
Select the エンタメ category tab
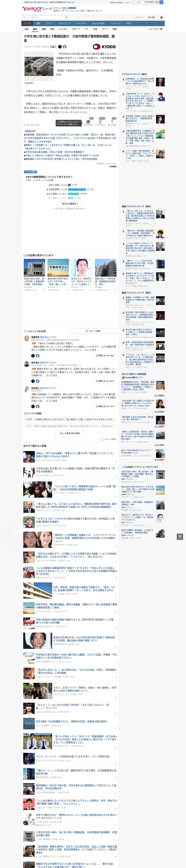pyautogui.click(x=63, y=29)
